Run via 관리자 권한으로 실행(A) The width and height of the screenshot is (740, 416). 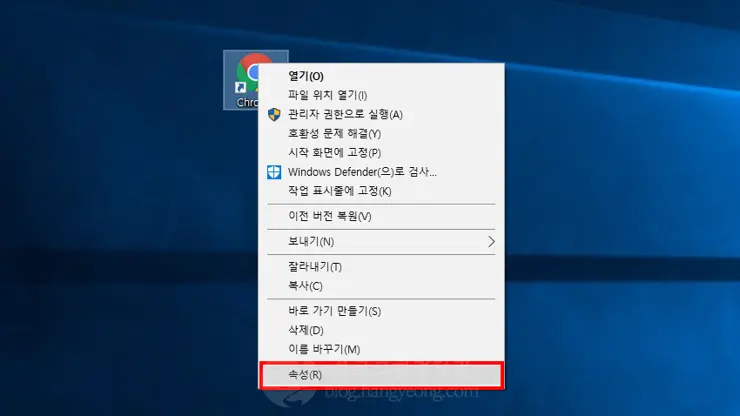click(381, 114)
